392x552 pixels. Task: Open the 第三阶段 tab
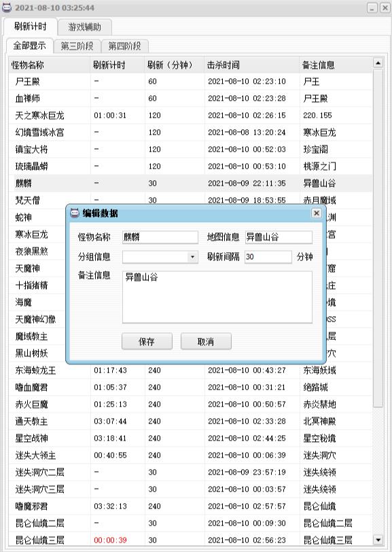(77, 46)
